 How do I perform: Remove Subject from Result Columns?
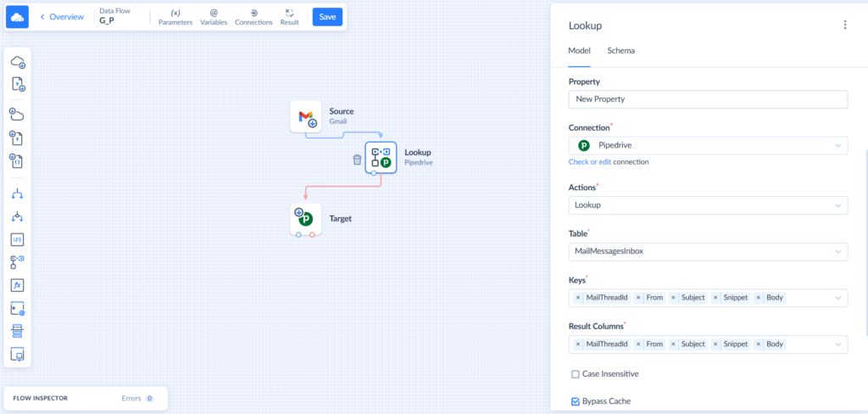click(674, 344)
